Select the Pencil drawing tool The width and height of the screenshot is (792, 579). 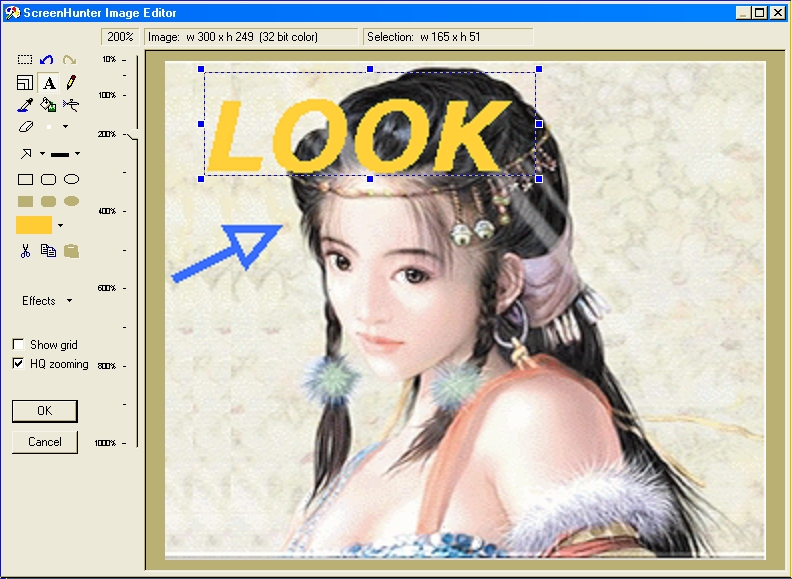tap(70, 83)
